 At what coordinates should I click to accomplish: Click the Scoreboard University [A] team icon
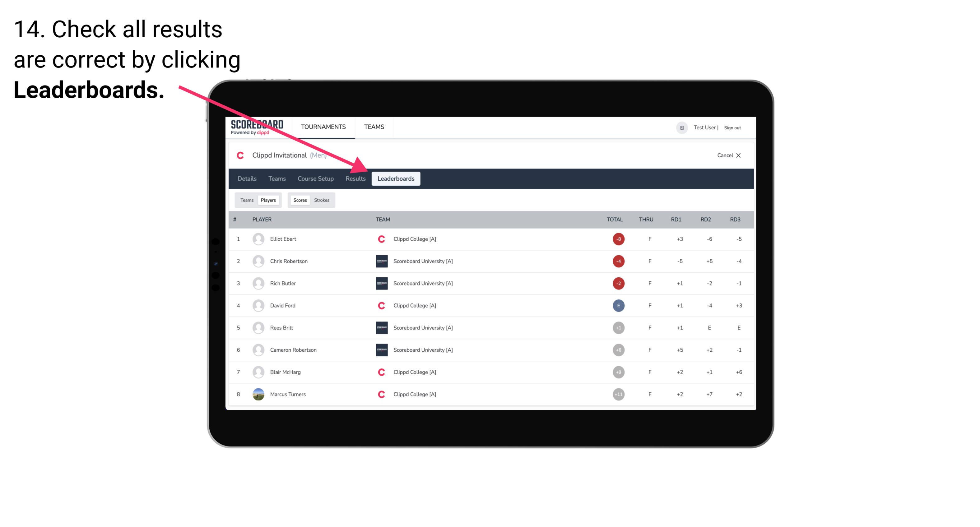(x=380, y=261)
